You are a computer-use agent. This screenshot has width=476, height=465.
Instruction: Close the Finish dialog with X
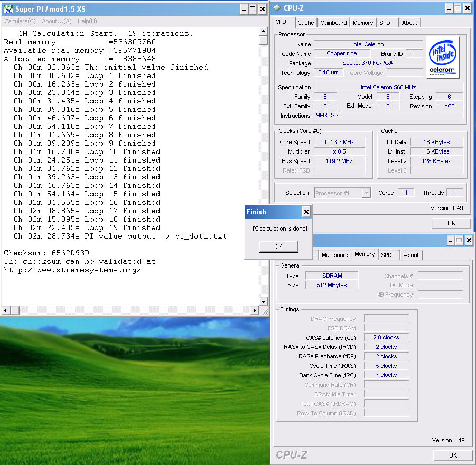pos(306,212)
